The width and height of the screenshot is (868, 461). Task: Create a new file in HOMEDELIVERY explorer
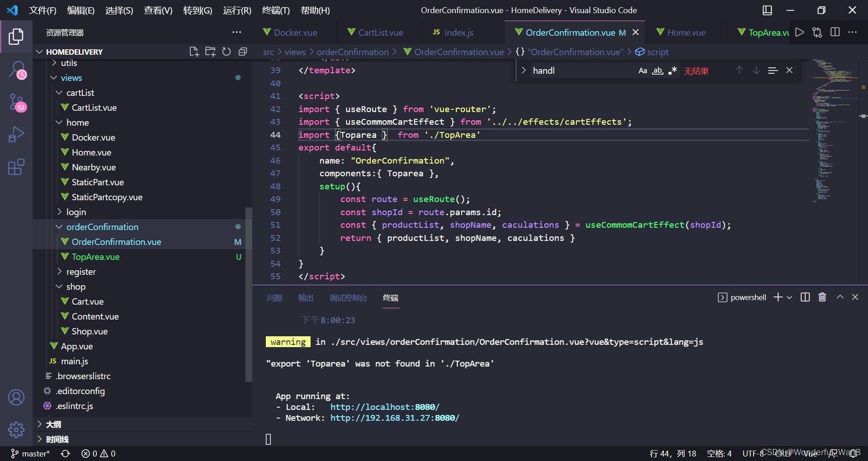[x=194, y=52]
